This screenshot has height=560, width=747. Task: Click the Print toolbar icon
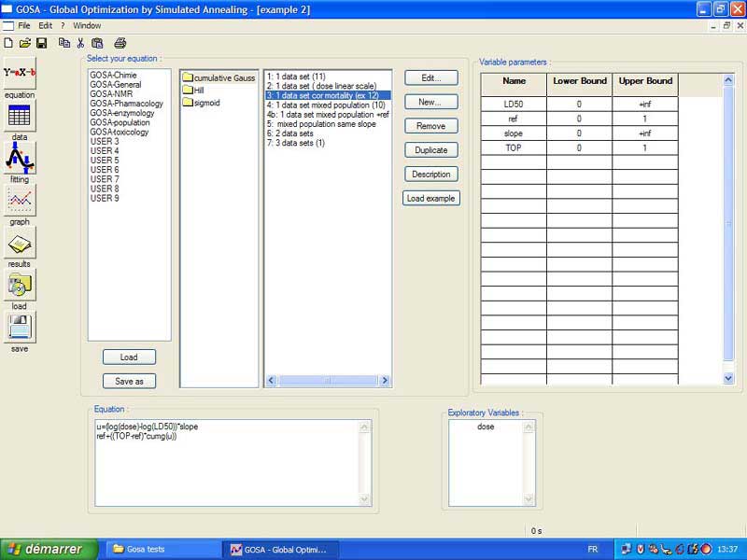tap(120, 43)
